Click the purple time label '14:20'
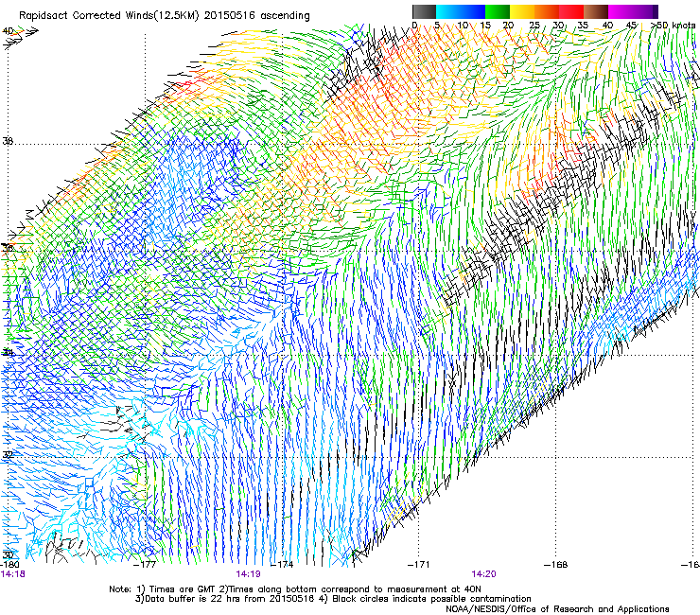 484,574
